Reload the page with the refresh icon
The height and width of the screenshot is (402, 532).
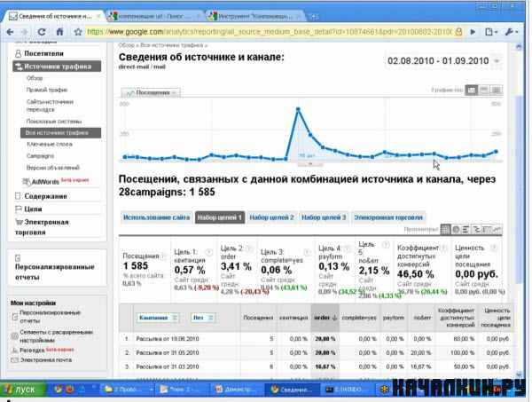point(42,32)
